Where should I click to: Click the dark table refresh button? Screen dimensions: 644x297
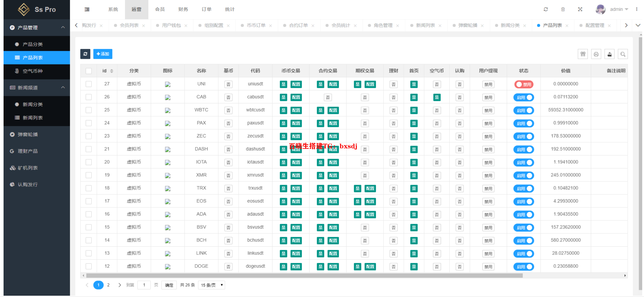85,54
